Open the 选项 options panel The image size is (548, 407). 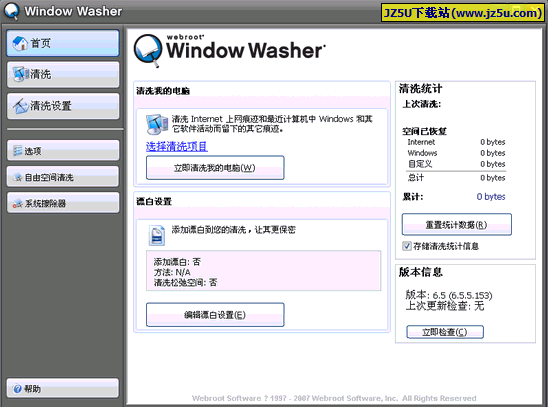[x=63, y=151]
